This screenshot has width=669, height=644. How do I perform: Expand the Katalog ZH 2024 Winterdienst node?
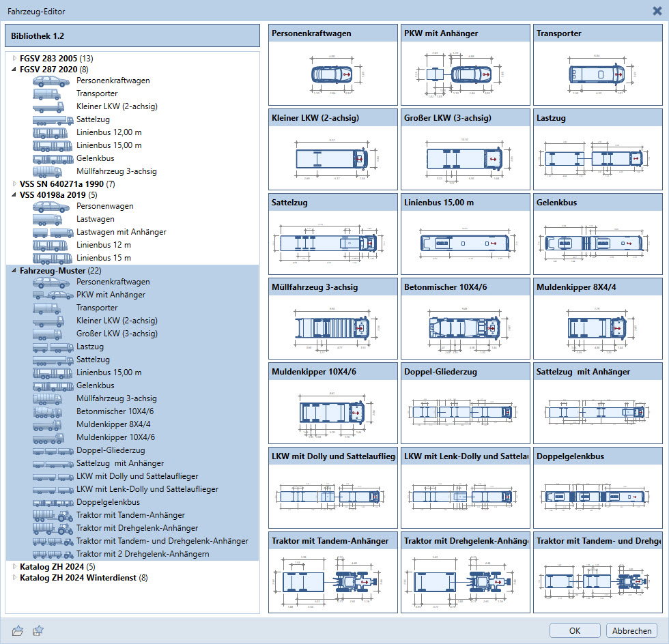point(14,578)
